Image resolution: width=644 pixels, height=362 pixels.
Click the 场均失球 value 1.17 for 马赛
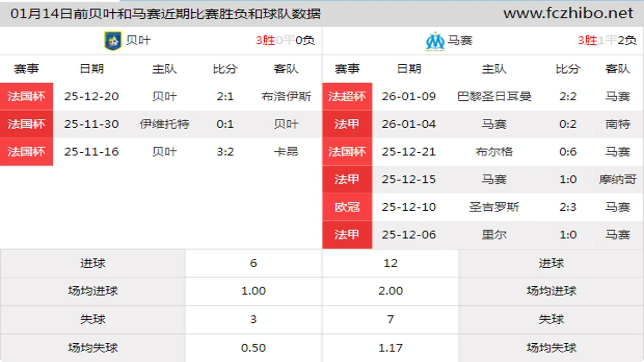coord(390,348)
